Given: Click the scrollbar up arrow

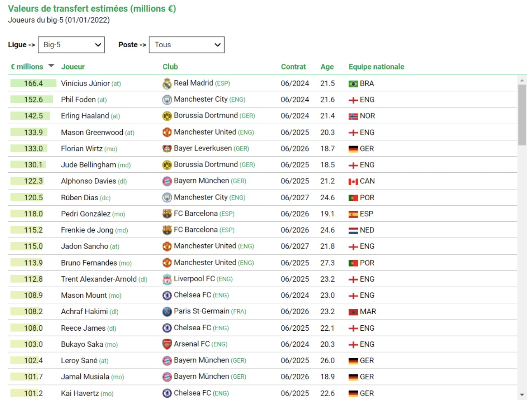Looking at the screenshot, I should 522,80.
